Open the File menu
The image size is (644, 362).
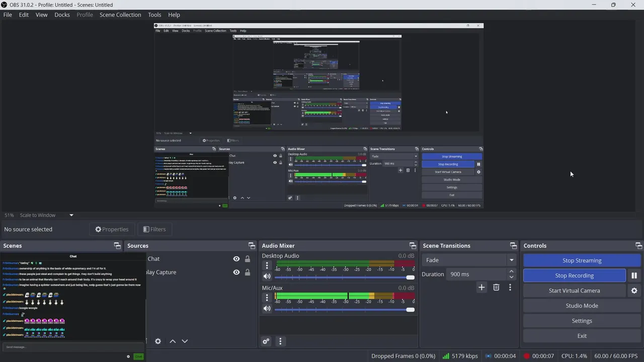click(8, 15)
